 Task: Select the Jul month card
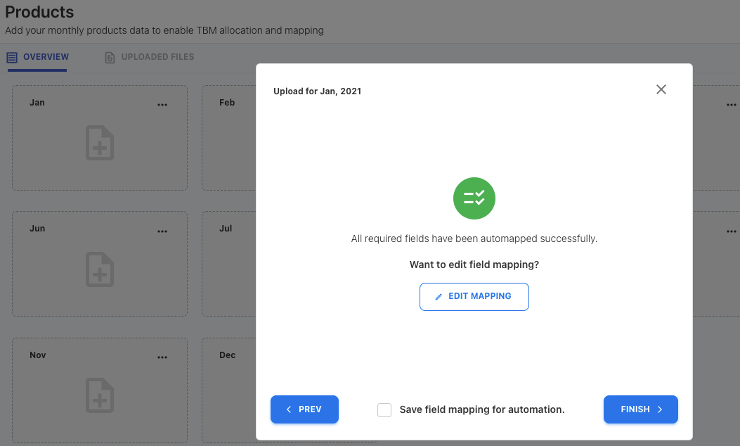tap(228, 265)
